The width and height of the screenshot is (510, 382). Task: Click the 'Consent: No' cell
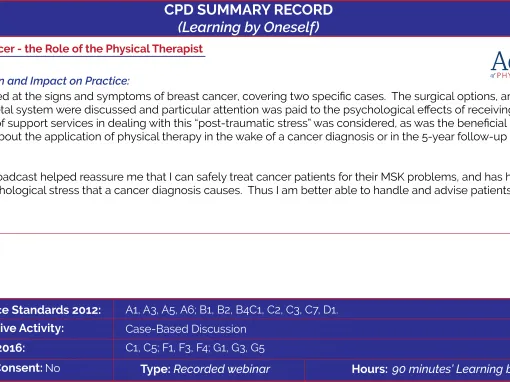coord(30,368)
